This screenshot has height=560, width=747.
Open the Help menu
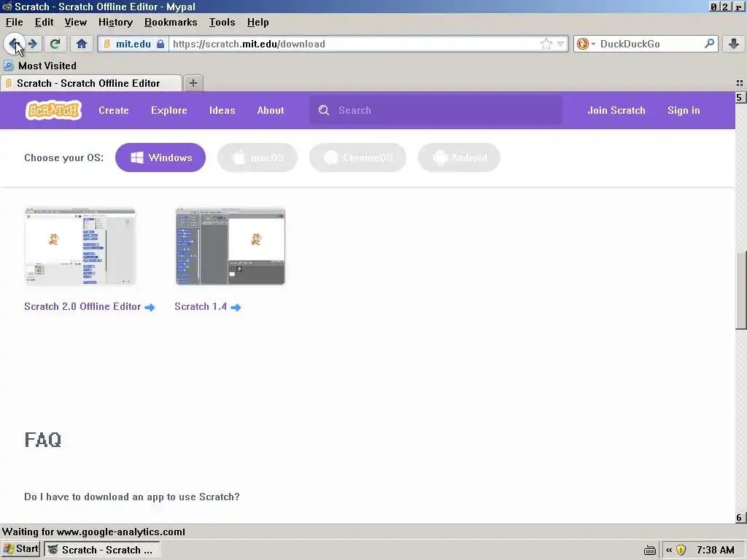258,22
